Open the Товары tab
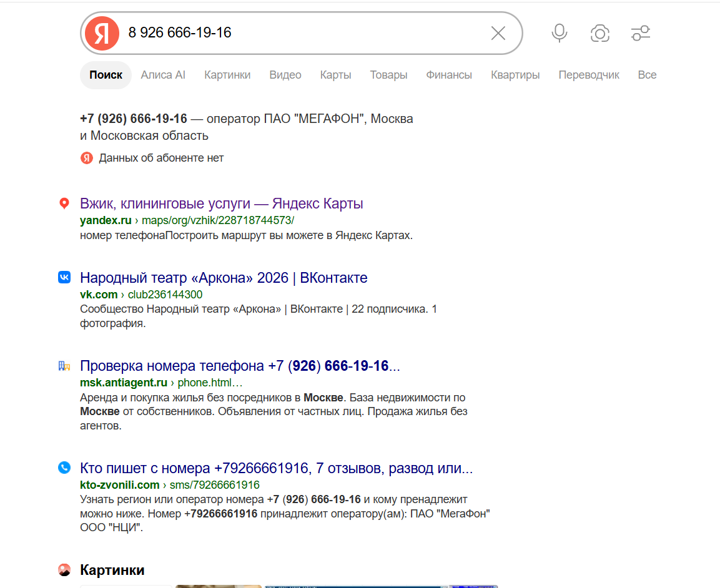Screen dimensions: 720x588 tap(388, 75)
